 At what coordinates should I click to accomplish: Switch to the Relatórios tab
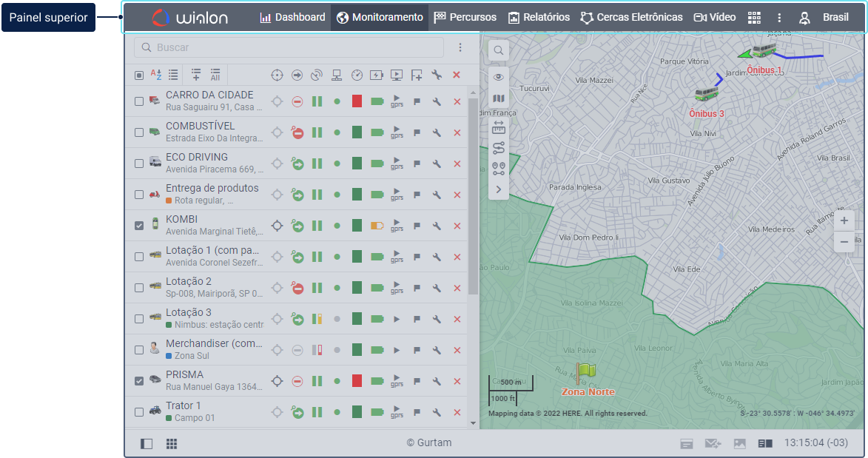point(539,17)
